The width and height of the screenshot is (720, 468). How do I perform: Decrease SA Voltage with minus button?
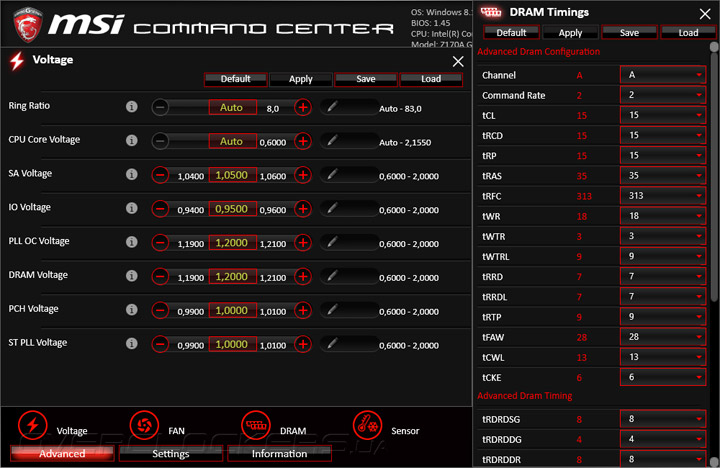[x=160, y=175]
